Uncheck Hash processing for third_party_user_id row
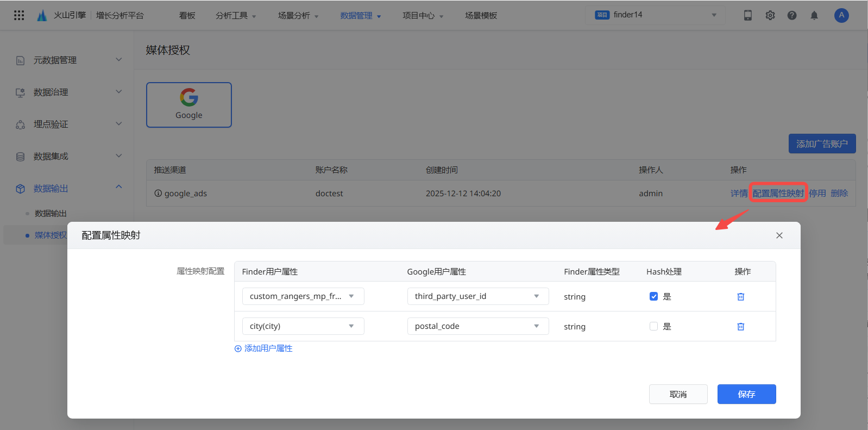Viewport: 868px width, 430px height. pyautogui.click(x=654, y=296)
